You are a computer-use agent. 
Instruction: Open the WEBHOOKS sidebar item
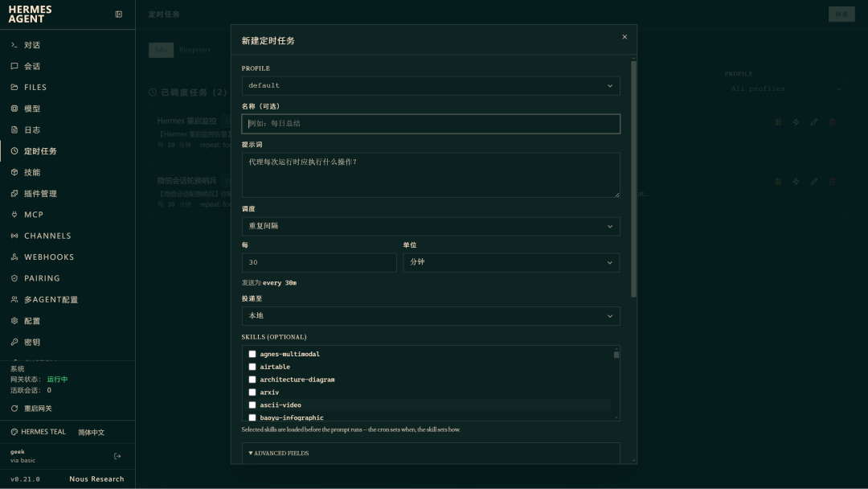pos(68,257)
